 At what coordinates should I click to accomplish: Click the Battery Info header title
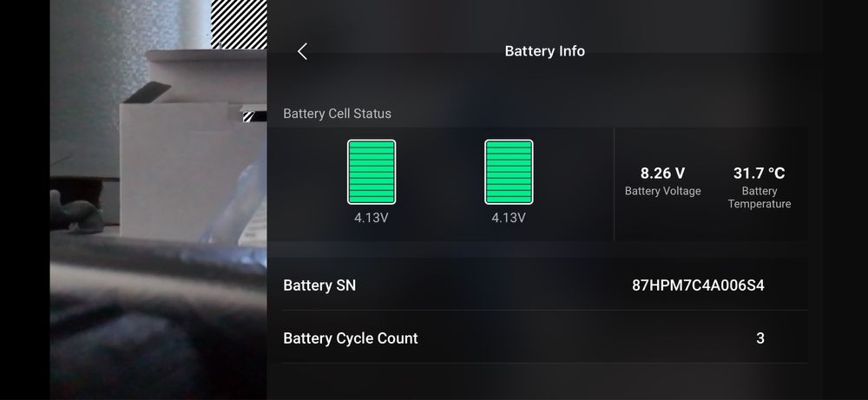pyautogui.click(x=545, y=51)
